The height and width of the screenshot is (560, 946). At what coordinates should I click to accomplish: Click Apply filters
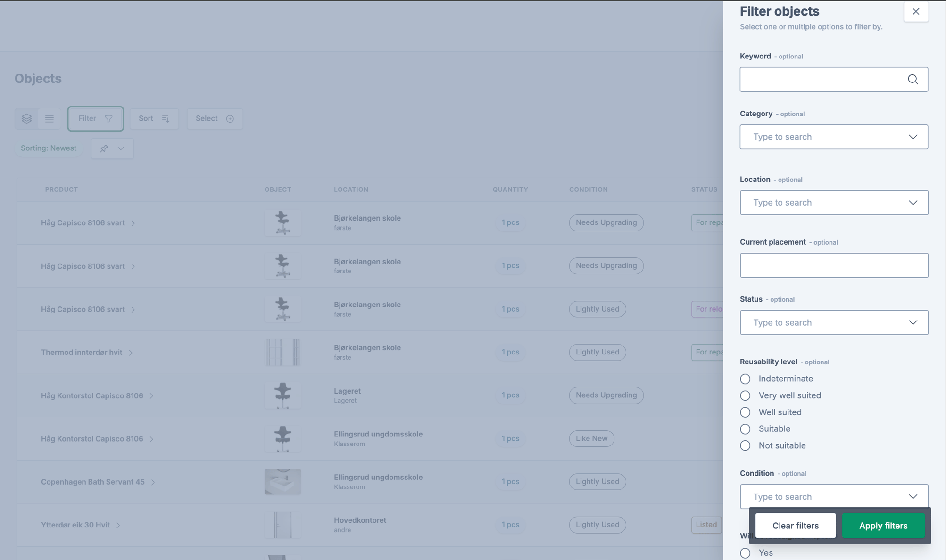pyautogui.click(x=883, y=526)
